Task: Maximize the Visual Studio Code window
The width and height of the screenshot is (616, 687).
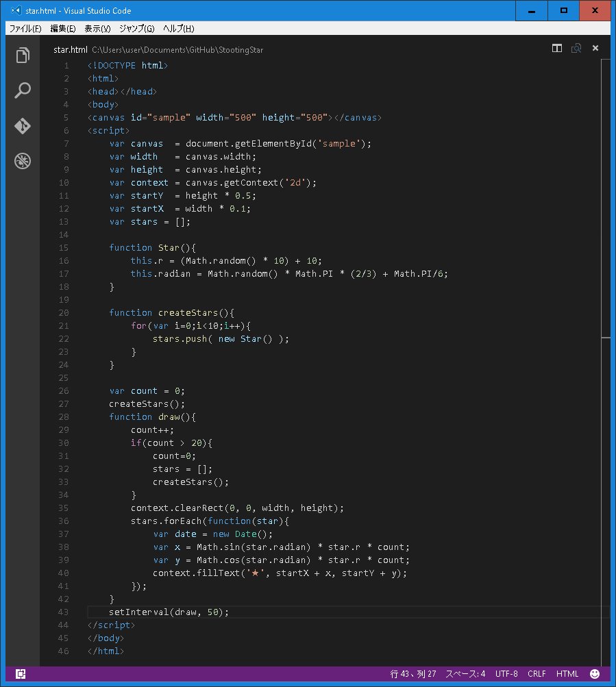Action: pyautogui.click(x=564, y=10)
